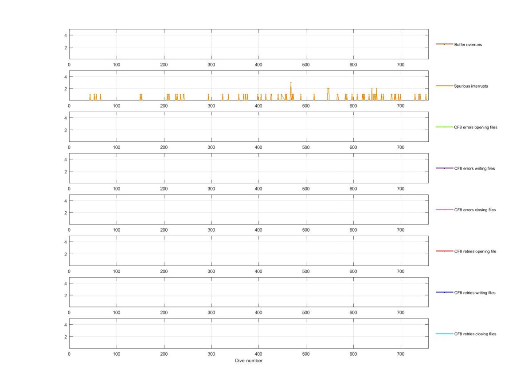The width and height of the screenshot is (532, 392).
Task: Click the "Dive number" x-axis label
Action: 249,361
